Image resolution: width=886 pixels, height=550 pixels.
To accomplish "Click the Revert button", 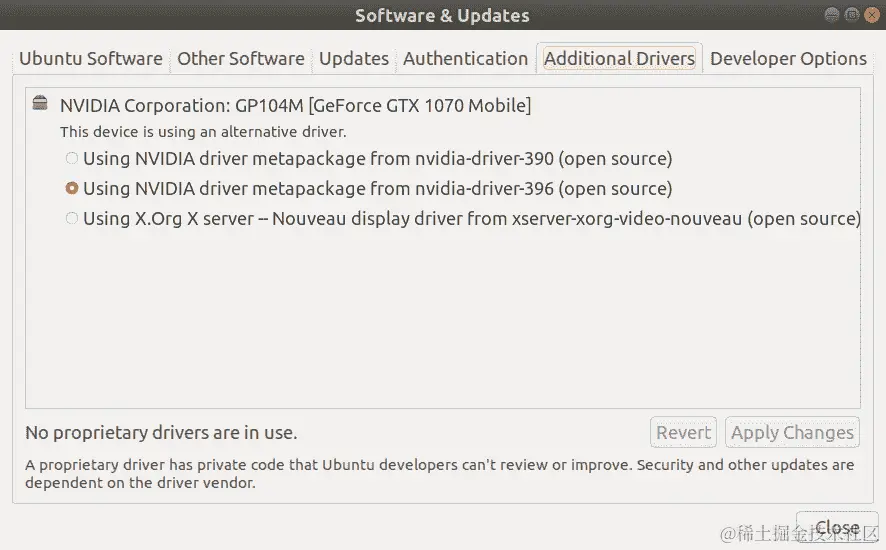I will [x=683, y=432].
